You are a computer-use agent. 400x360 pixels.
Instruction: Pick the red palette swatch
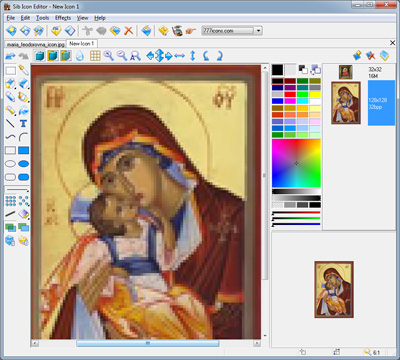[x=290, y=94]
